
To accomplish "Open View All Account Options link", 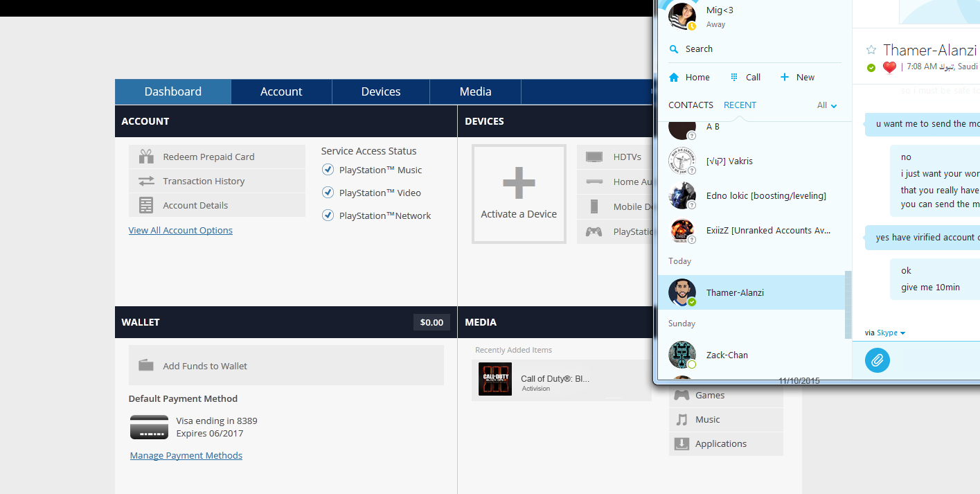I will click(x=181, y=230).
